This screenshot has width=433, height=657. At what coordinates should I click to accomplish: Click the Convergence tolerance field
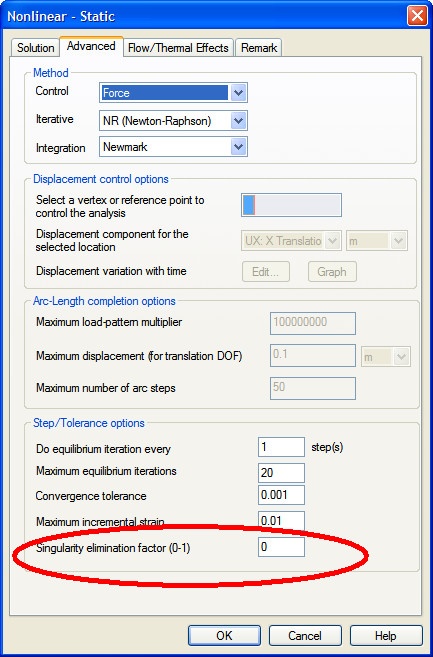(x=281, y=495)
